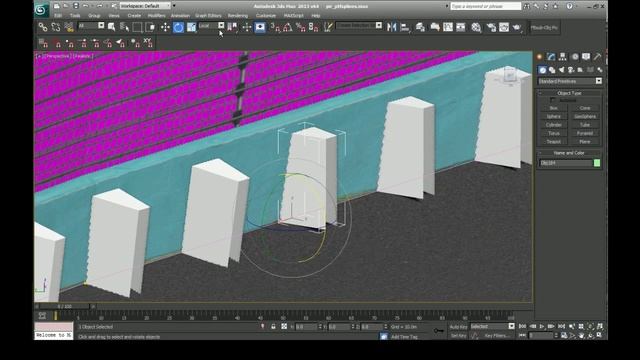Open the Selected key filter dropdown
Viewport: 640px width, 360px height.
click(x=492, y=327)
